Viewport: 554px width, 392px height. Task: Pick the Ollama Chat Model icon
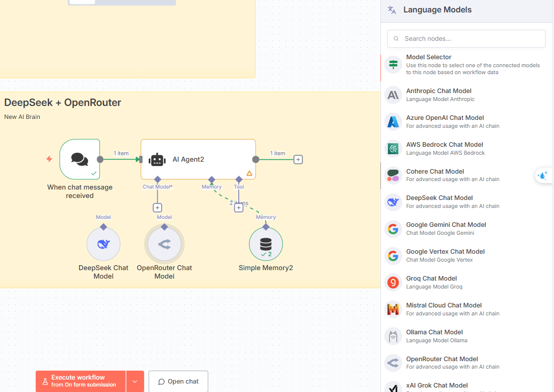(393, 336)
